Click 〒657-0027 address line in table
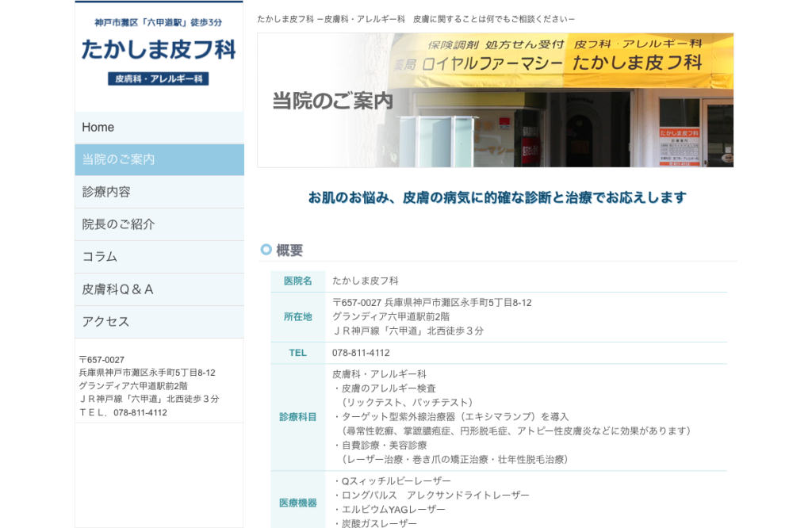This screenshot has width=812, height=528. click(x=432, y=303)
